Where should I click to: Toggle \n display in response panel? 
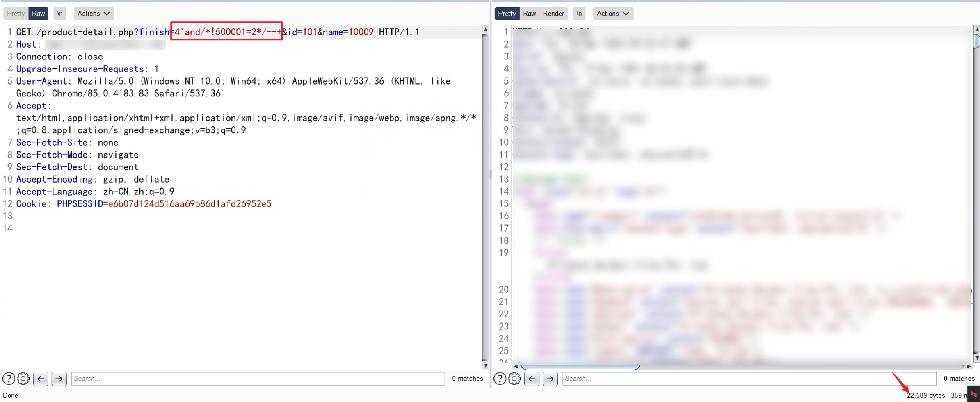coord(579,14)
